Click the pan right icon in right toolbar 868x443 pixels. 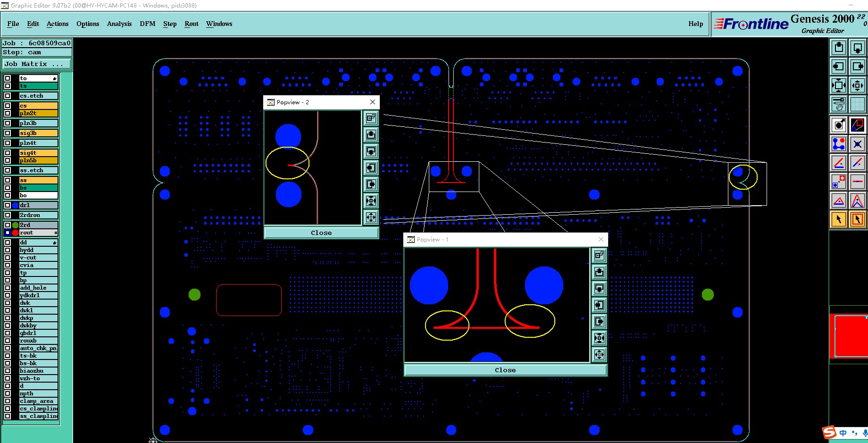858,67
